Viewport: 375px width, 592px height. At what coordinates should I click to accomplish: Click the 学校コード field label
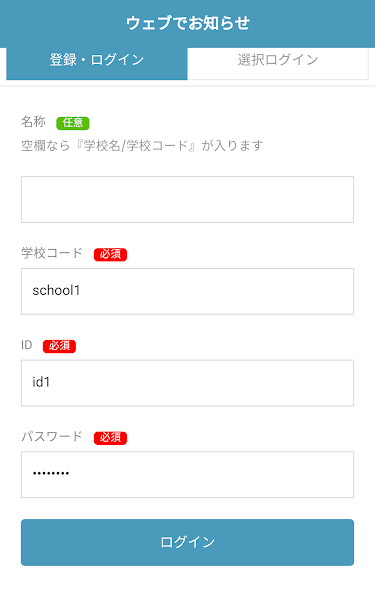[52, 253]
